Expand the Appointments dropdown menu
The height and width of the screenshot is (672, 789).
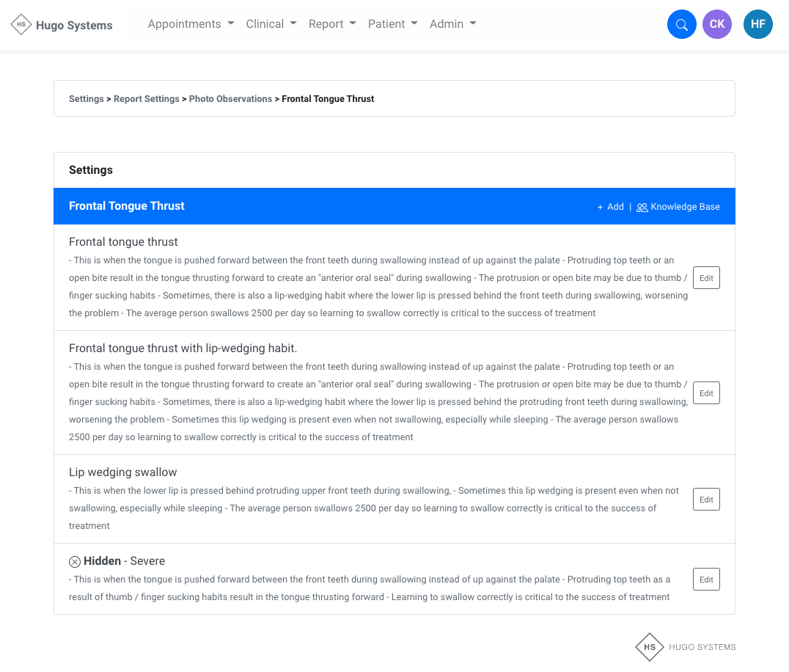point(191,24)
